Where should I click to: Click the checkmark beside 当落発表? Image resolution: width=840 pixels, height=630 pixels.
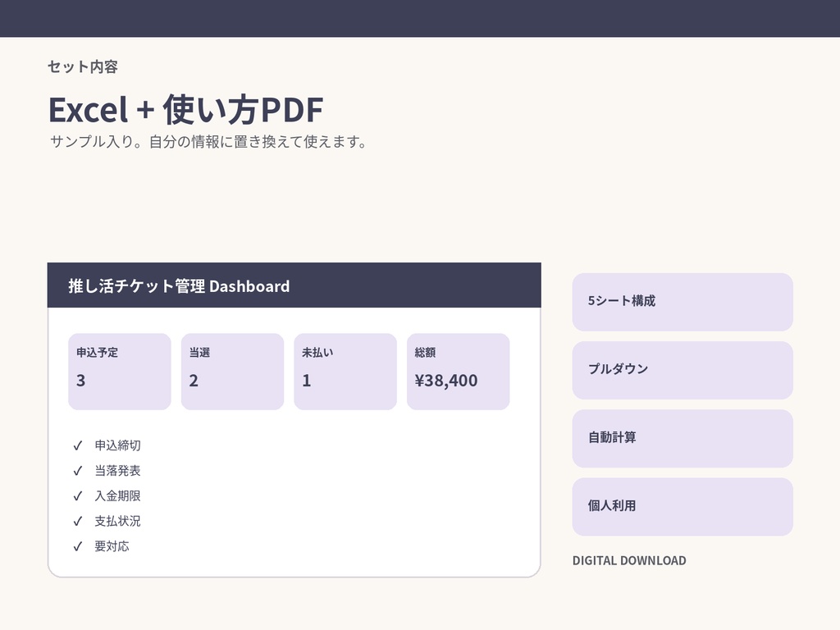78,471
